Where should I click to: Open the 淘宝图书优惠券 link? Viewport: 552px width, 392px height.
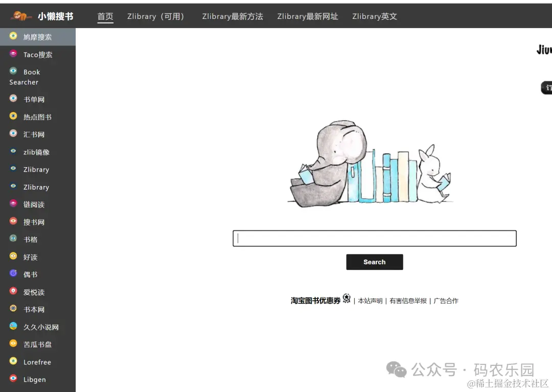315,301
